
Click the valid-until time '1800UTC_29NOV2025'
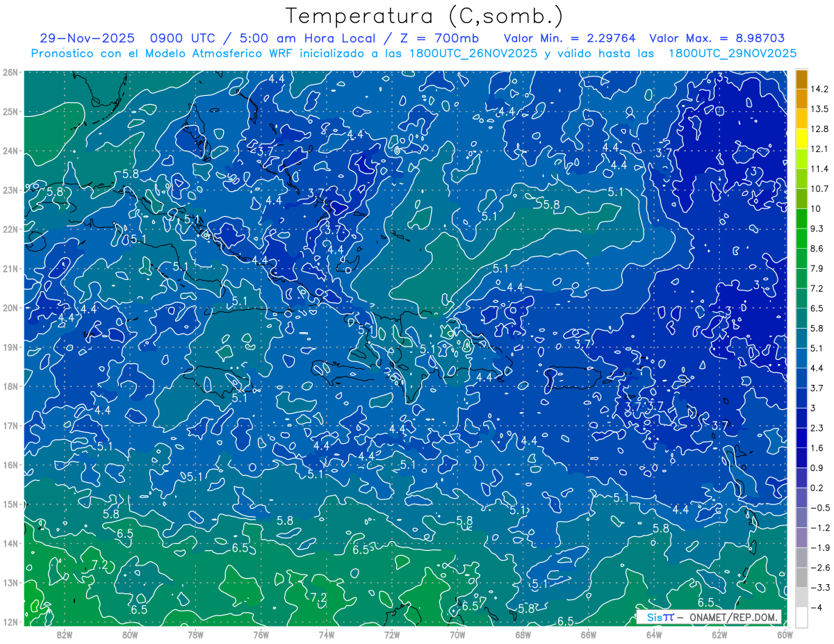(x=732, y=53)
